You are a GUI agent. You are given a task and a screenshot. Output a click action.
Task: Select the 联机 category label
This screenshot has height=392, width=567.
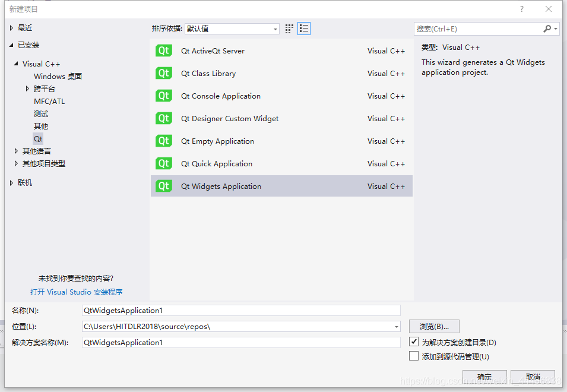click(x=25, y=182)
